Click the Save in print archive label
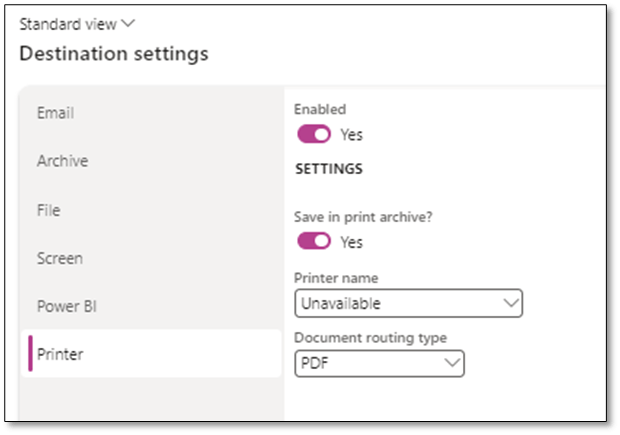Image resolution: width=620 pixels, height=435 pixels. click(358, 217)
